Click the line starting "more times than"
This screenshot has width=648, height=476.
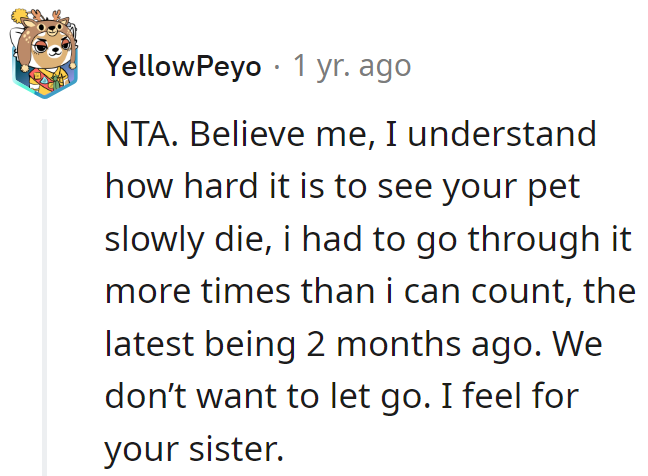(x=370, y=292)
